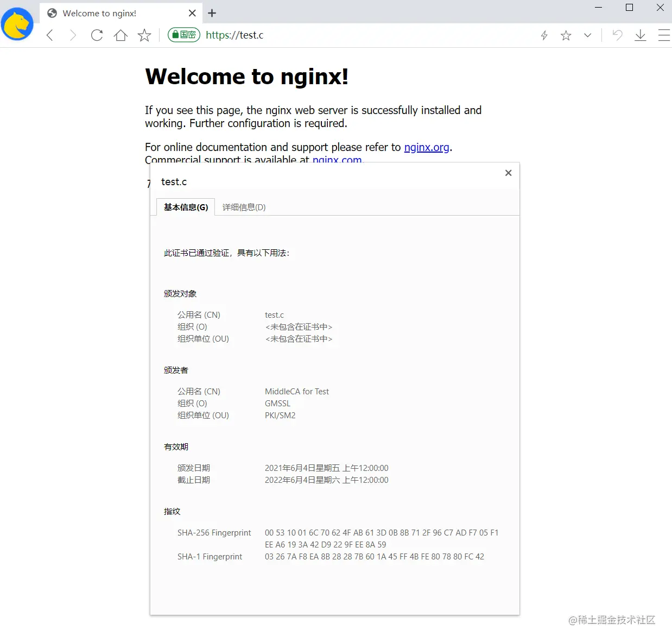
Task: Close the certificate dialog
Action: pyautogui.click(x=508, y=173)
